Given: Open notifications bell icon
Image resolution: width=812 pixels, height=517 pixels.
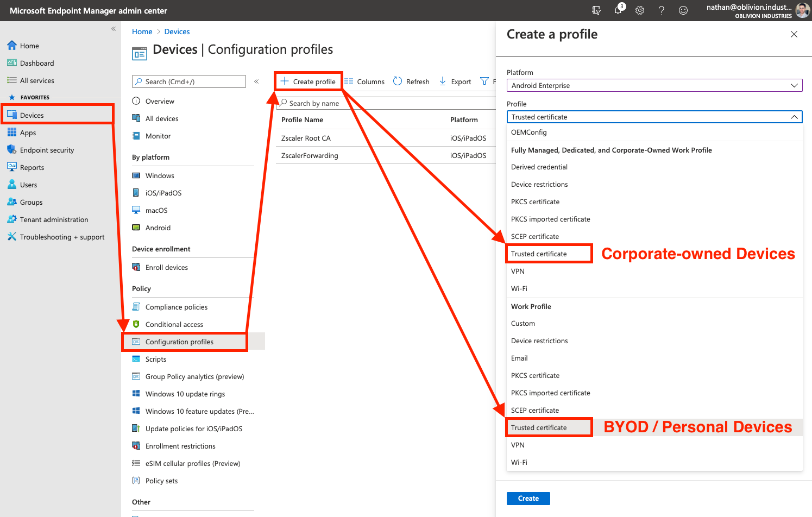Looking at the screenshot, I should tap(618, 10).
